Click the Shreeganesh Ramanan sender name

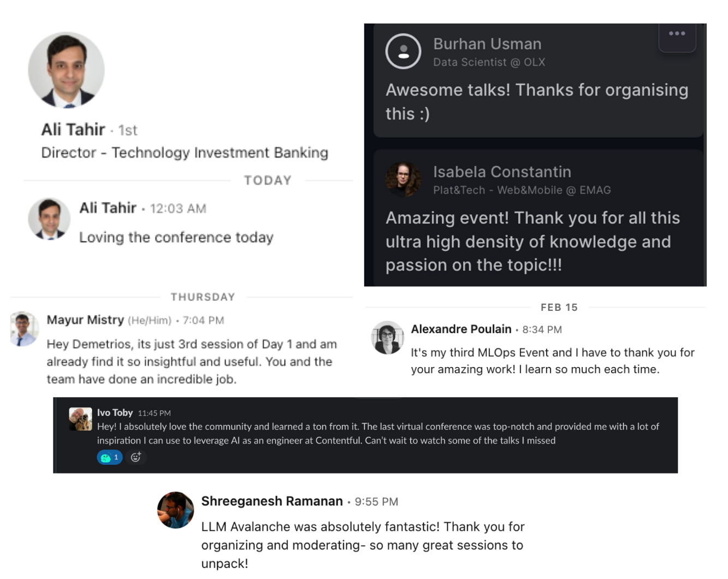(272, 501)
